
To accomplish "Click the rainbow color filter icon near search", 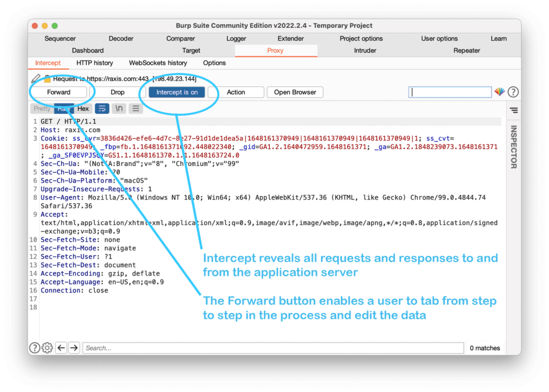I will 500,92.
